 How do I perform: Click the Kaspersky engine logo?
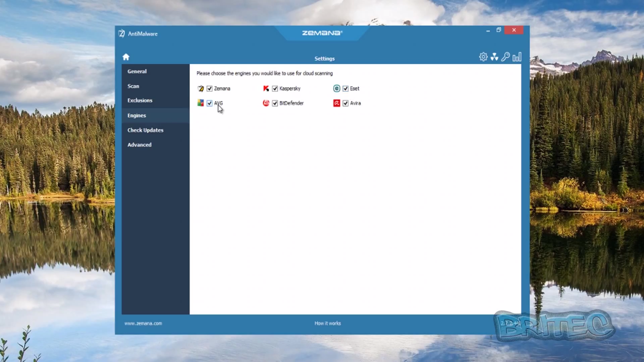pyautogui.click(x=266, y=88)
